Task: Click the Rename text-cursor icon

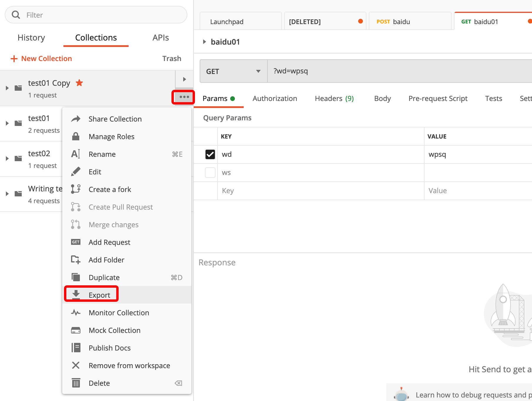Action: pos(76,154)
